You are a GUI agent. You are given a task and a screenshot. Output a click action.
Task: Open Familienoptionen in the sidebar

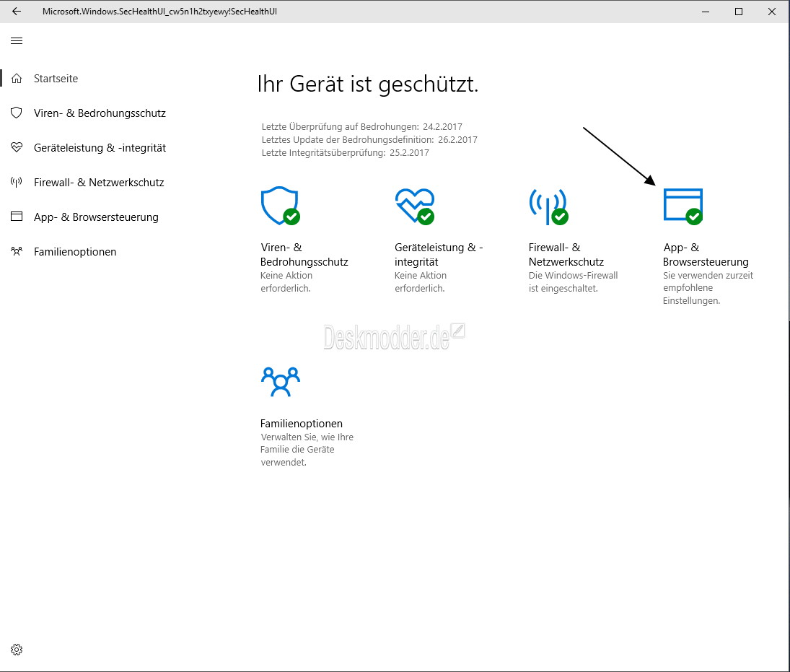[x=75, y=252]
